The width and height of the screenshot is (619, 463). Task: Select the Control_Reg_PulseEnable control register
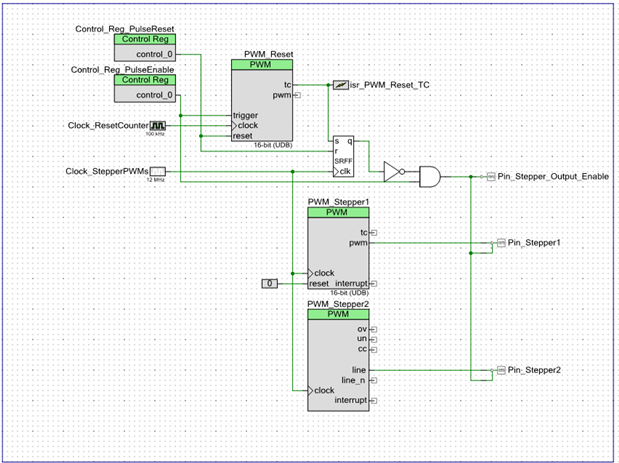[x=145, y=88]
